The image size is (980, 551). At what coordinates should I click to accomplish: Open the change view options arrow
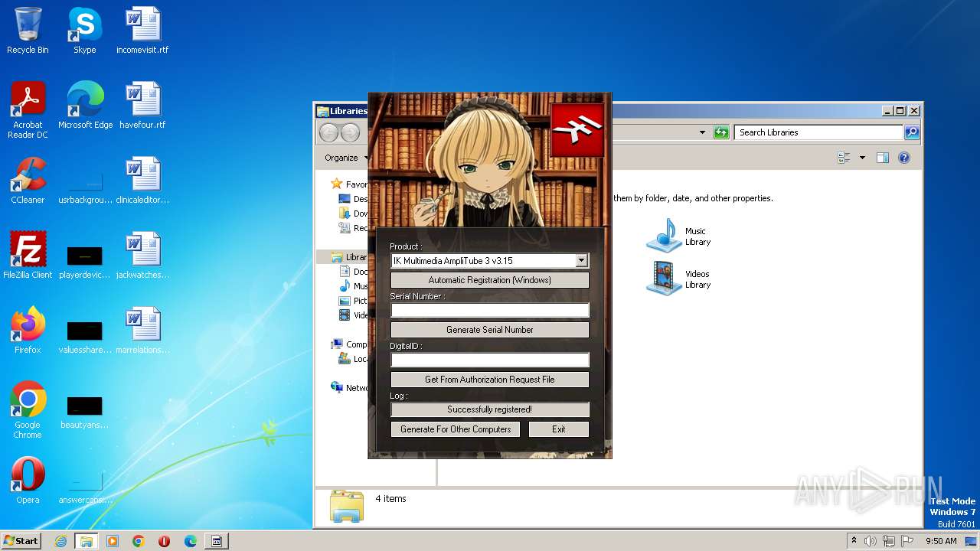(862, 158)
